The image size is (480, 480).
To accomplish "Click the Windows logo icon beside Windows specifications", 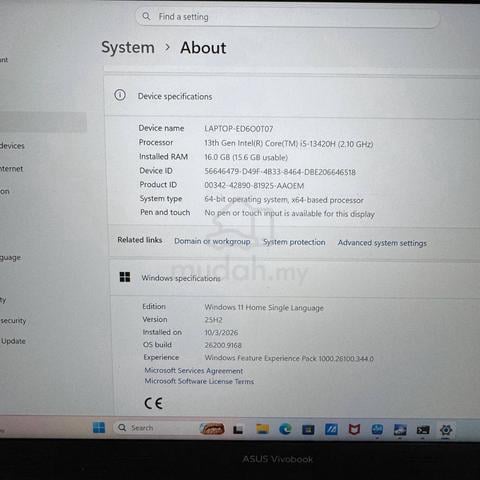I will [125, 277].
